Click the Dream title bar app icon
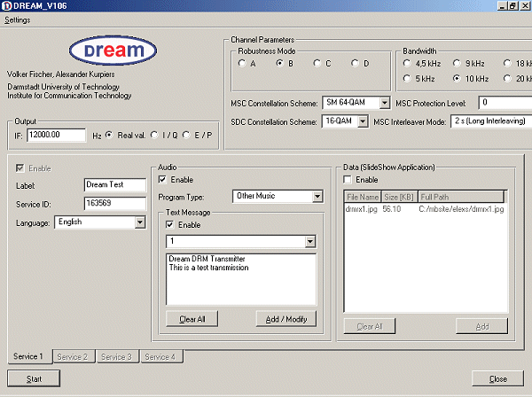 pos(6,6)
